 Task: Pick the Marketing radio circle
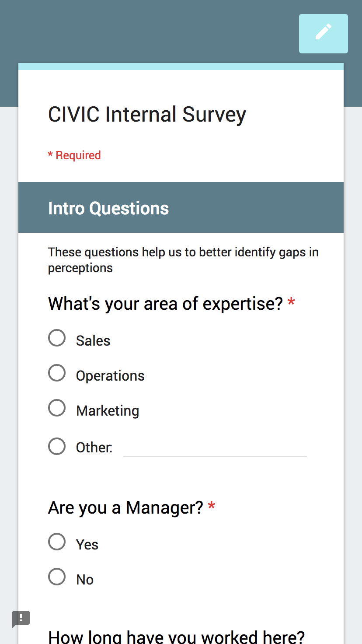coord(57,408)
